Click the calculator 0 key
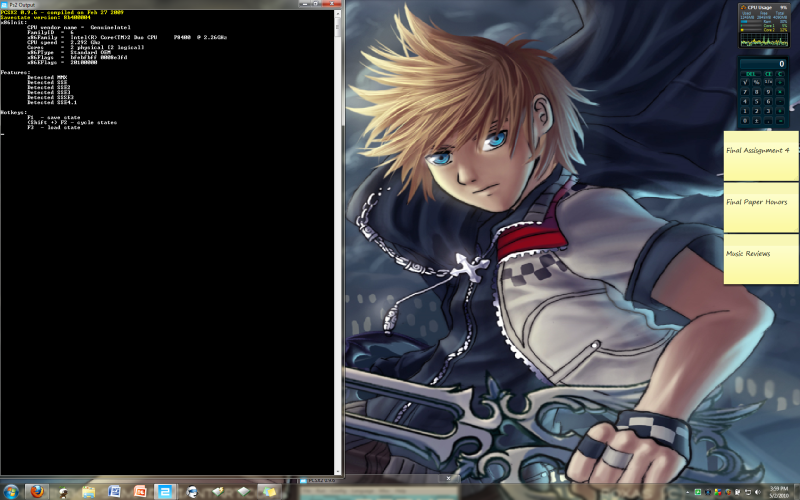Viewport: 800px width, 500px height. click(x=745, y=121)
